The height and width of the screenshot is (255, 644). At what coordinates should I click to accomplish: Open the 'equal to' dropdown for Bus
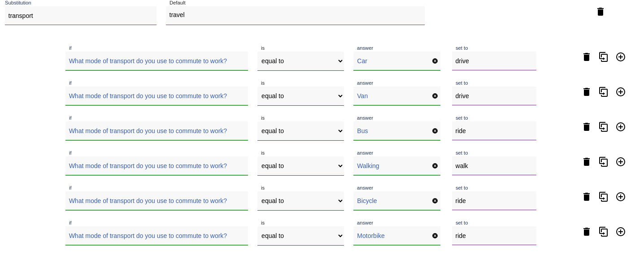300,131
